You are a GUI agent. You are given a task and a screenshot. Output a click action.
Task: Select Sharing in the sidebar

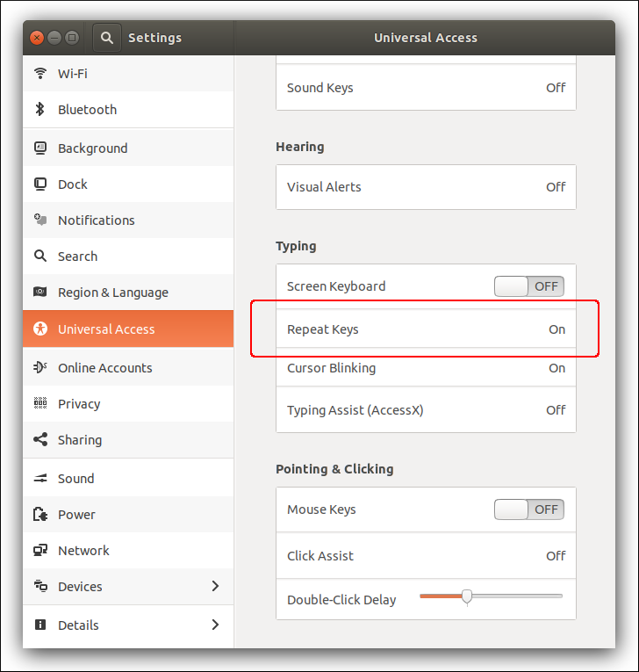point(128,439)
